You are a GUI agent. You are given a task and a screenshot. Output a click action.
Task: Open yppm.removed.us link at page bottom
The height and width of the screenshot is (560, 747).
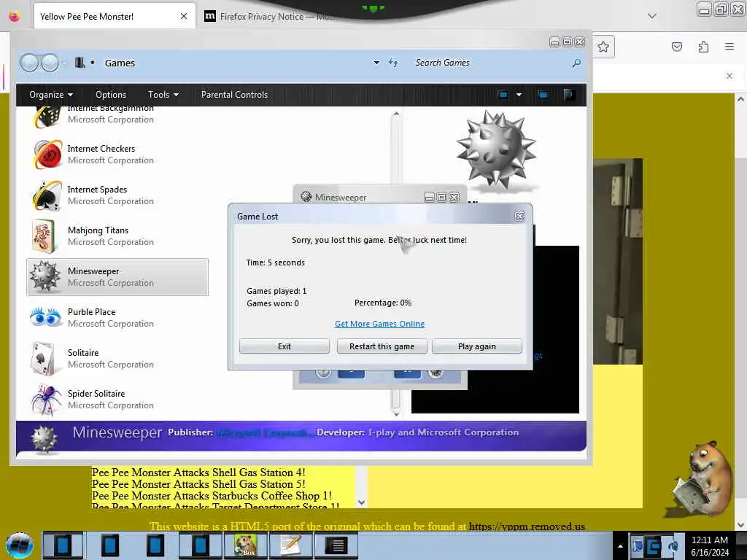click(x=527, y=526)
